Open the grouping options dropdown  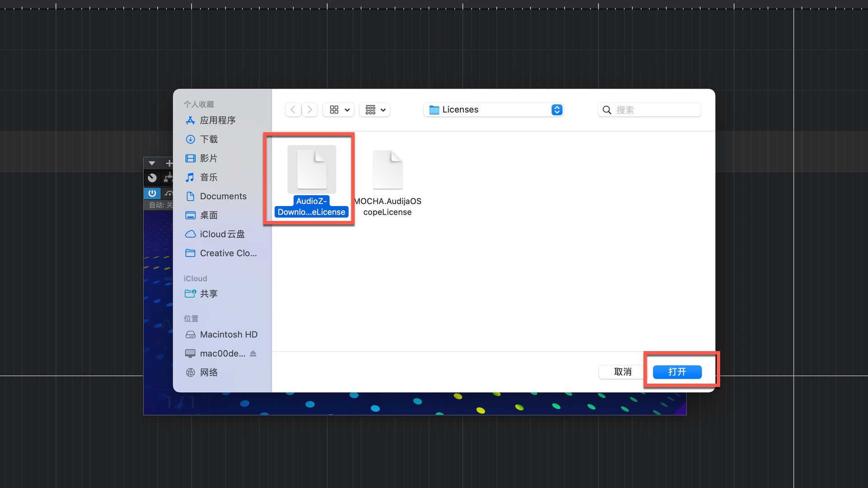point(375,110)
